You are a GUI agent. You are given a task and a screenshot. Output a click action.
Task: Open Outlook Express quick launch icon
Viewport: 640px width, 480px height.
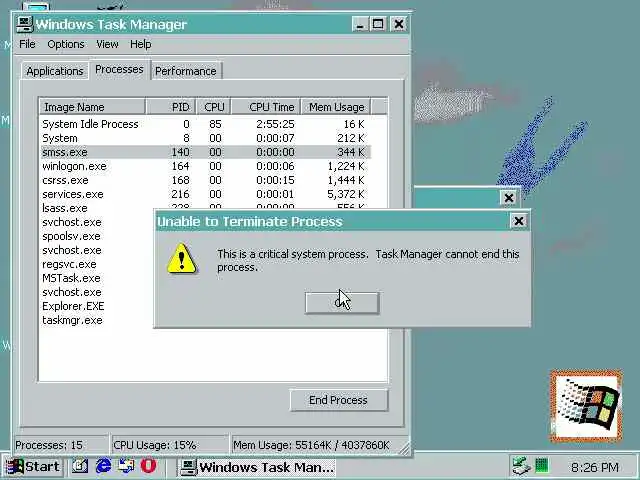[126, 466]
